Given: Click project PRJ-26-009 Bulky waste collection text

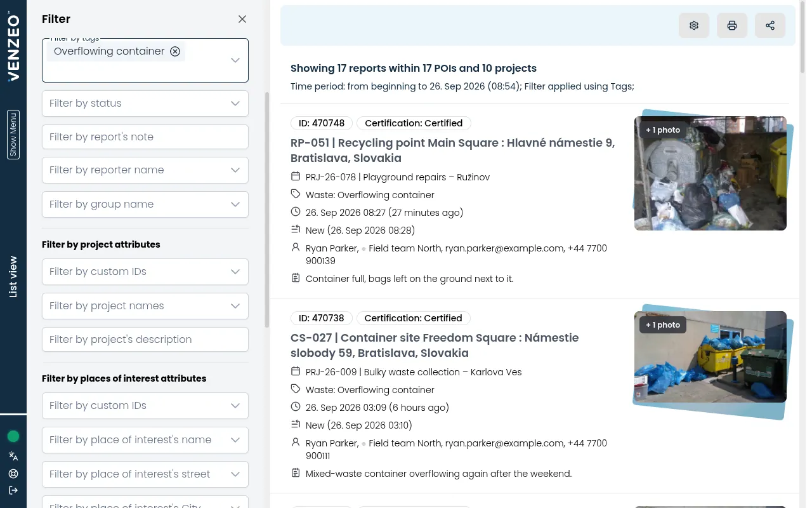Looking at the screenshot, I should (x=414, y=372).
